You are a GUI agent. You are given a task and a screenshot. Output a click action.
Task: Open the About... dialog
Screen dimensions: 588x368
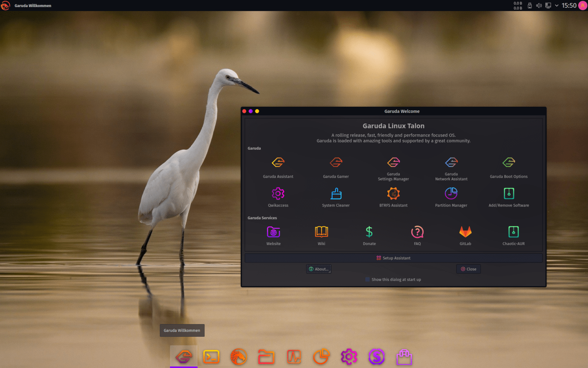[319, 269]
